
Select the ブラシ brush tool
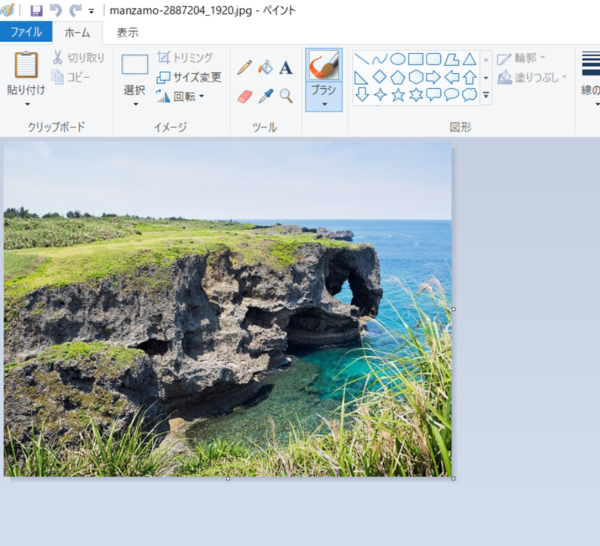coord(324,65)
